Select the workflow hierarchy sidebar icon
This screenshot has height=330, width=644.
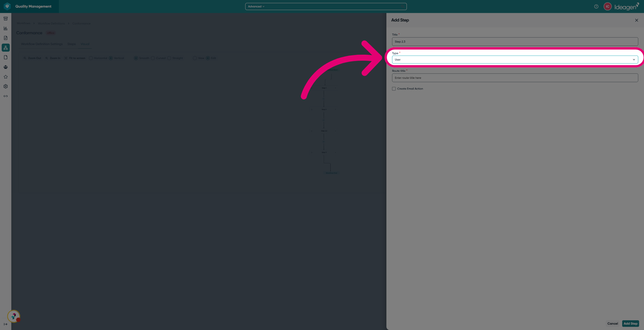click(6, 48)
